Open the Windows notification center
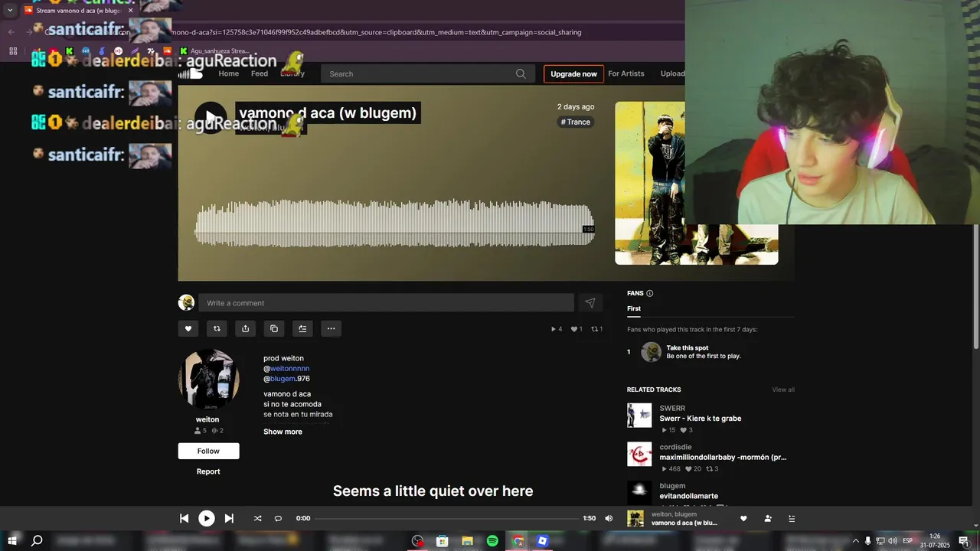Screen dimensions: 980x551 pyautogui.click(x=964, y=540)
